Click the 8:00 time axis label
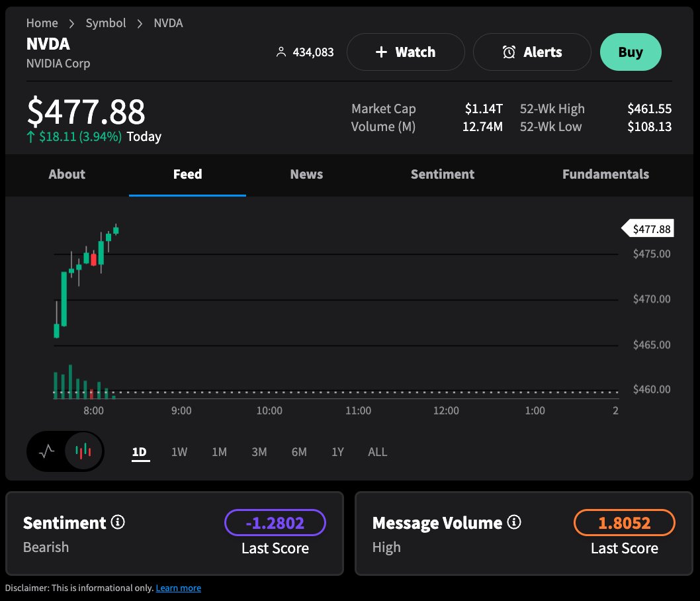 pyautogui.click(x=94, y=411)
